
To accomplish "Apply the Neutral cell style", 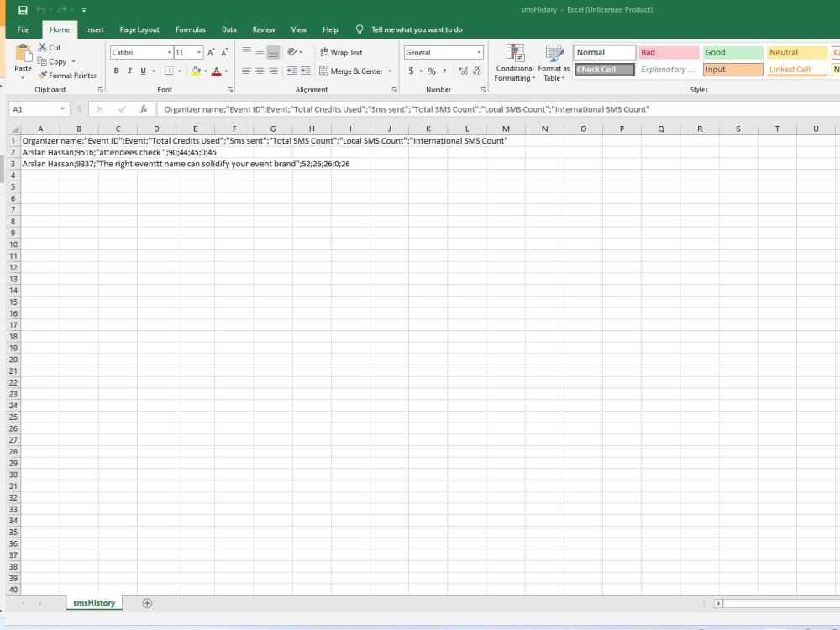I will pyautogui.click(x=797, y=52).
